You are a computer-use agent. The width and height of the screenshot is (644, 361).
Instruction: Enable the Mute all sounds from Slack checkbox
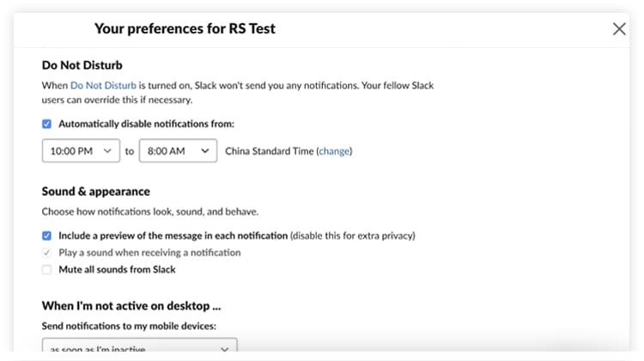[x=47, y=270]
